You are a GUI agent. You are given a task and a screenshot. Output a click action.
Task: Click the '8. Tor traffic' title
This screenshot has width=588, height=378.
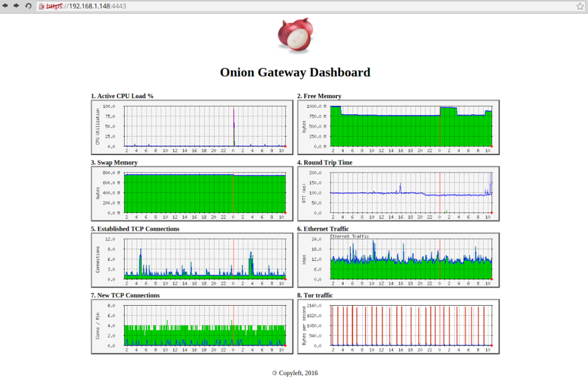tap(315, 295)
